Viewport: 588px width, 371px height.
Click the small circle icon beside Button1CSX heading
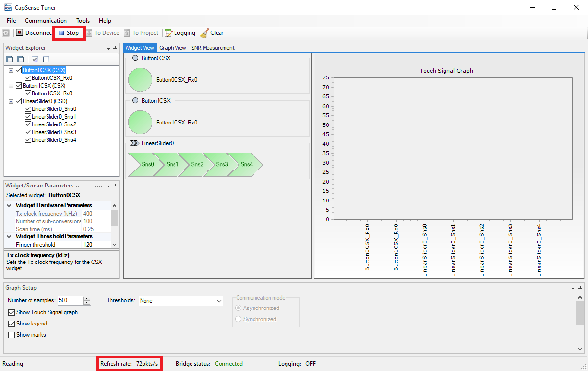(x=135, y=101)
